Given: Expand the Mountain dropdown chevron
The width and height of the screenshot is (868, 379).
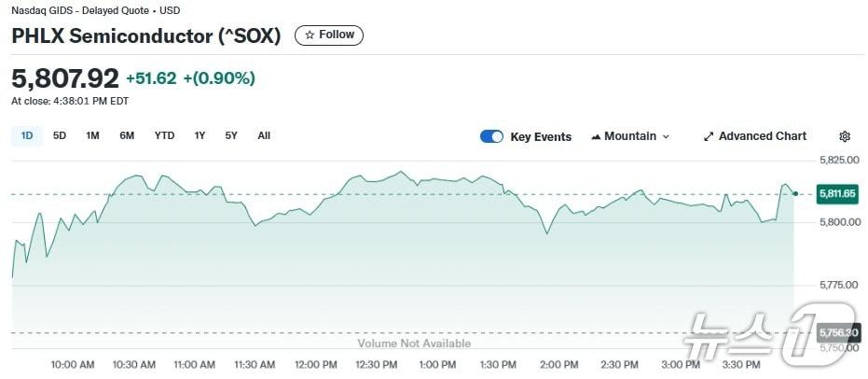Looking at the screenshot, I should (666, 136).
